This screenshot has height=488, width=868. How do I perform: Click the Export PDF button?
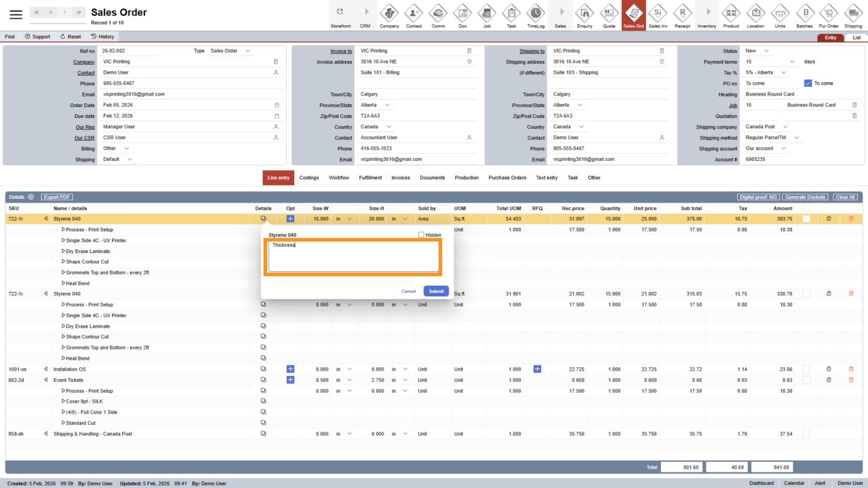click(x=57, y=197)
